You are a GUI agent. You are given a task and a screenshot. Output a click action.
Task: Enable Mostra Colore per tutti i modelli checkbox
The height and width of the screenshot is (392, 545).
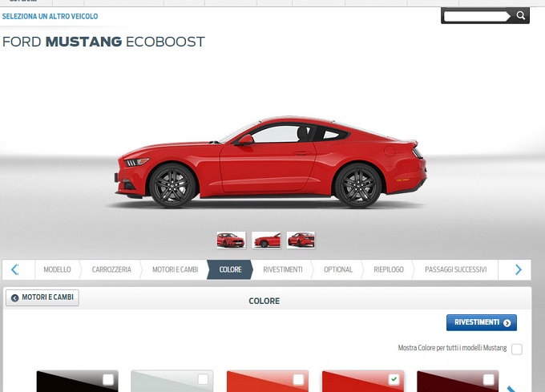point(517,349)
